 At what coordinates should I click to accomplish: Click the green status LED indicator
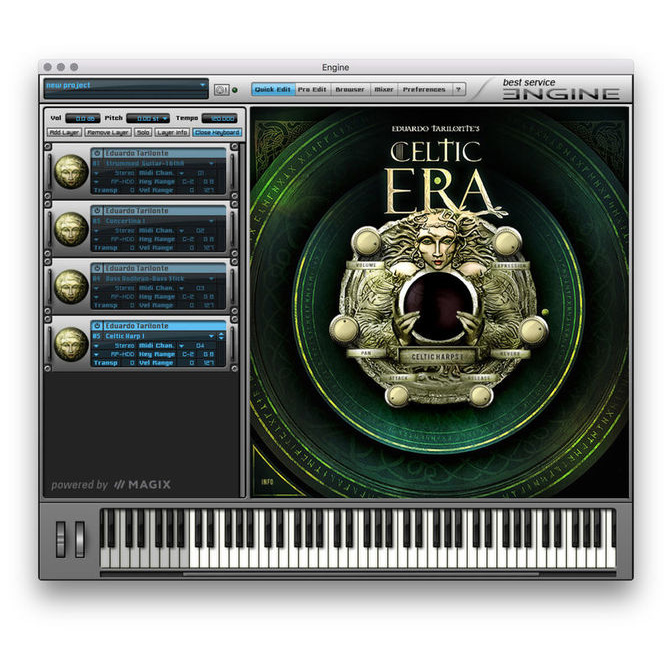[x=235, y=90]
